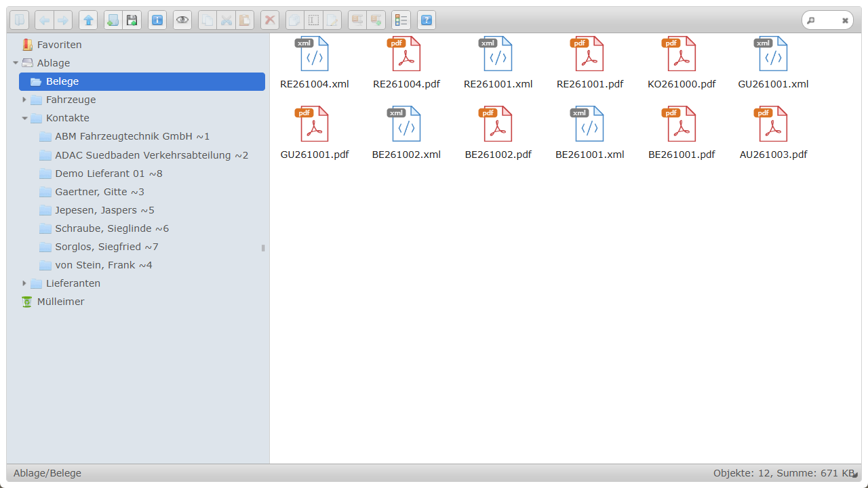Click the floppy disk save icon
868x488 pixels.
pos(132,20)
